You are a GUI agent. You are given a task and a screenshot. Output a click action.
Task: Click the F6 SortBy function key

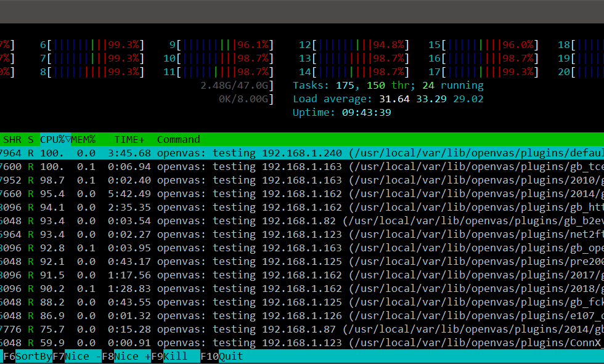point(28,357)
